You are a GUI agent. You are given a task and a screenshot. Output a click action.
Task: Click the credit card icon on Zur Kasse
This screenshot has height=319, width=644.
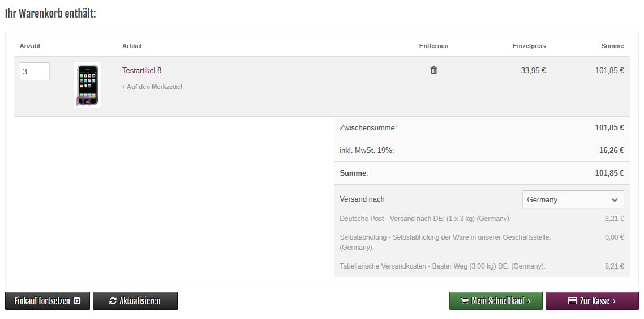572,301
